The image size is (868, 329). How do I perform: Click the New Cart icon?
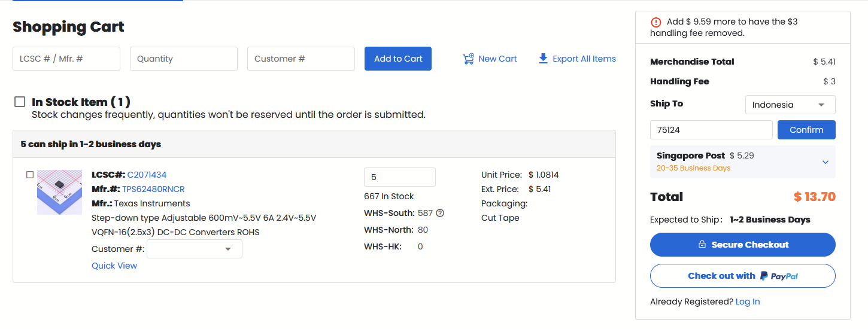(469, 59)
